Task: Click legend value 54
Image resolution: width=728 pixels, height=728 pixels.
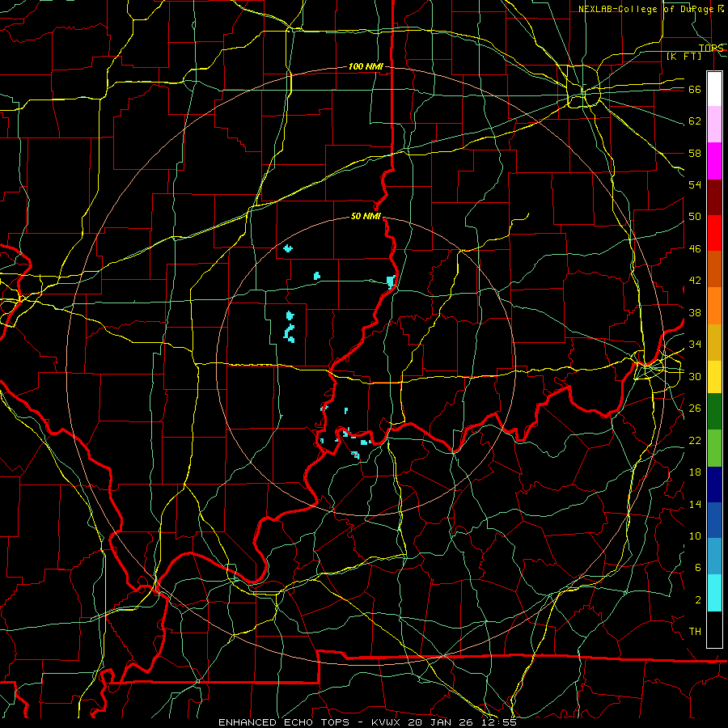Action: pyautogui.click(x=695, y=184)
